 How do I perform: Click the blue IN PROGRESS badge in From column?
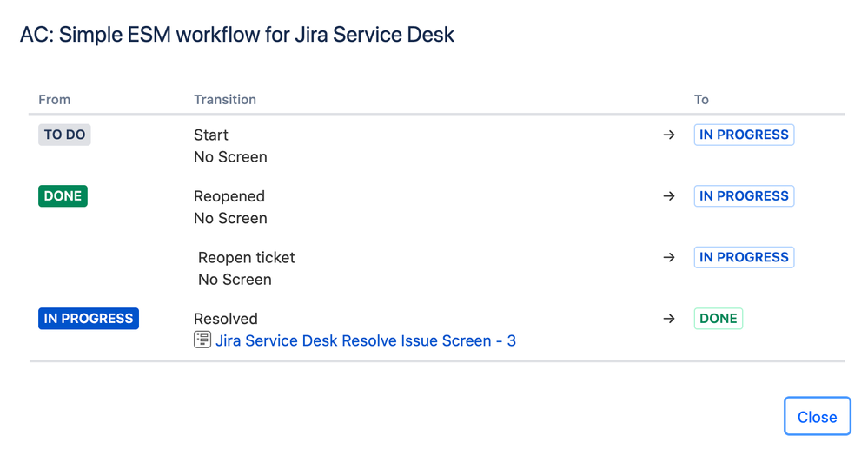89,319
